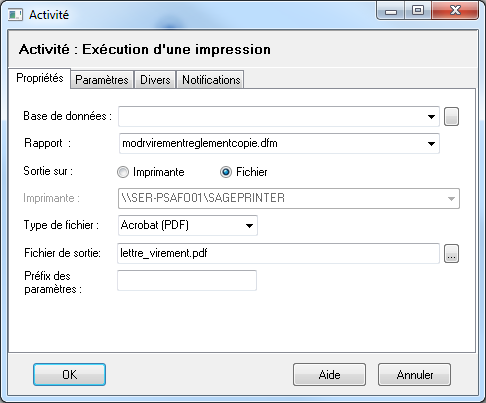Open the Rapport dropdown list

tap(431, 144)
